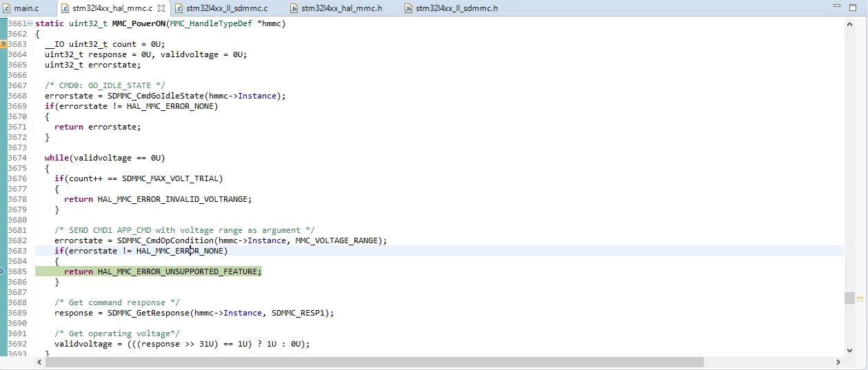The image size is (868, 370).
Task: Click validvoltage on declaration line 3664
Action: 189,54
